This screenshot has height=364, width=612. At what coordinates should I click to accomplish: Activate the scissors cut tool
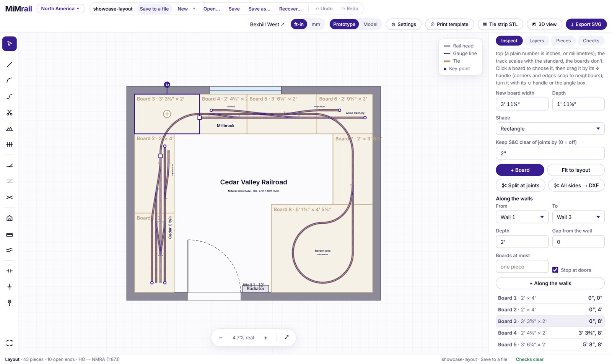pos(10,113)
